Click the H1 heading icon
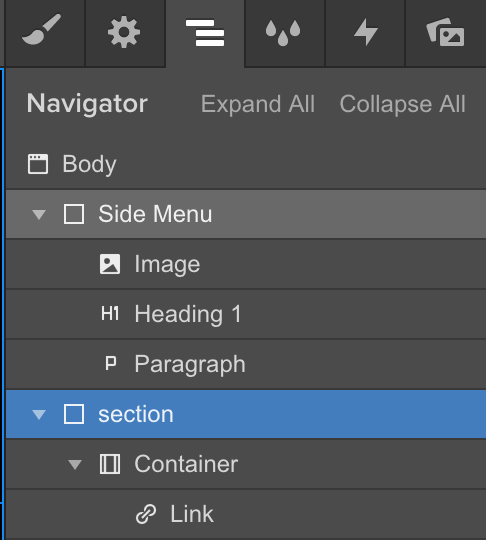The image size is (486, 540). pyautogui.click(x=110, y=314)
